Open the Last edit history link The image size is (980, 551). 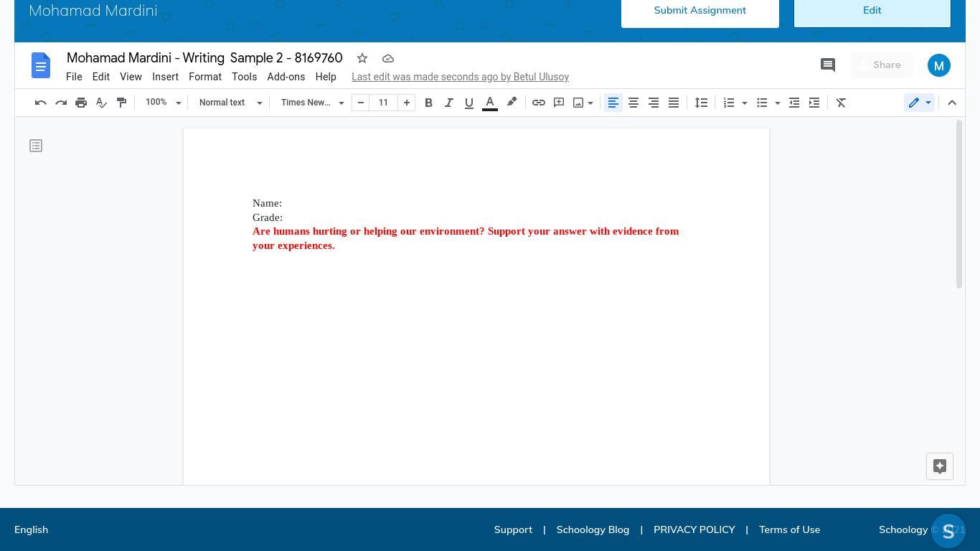pos(460,77)
